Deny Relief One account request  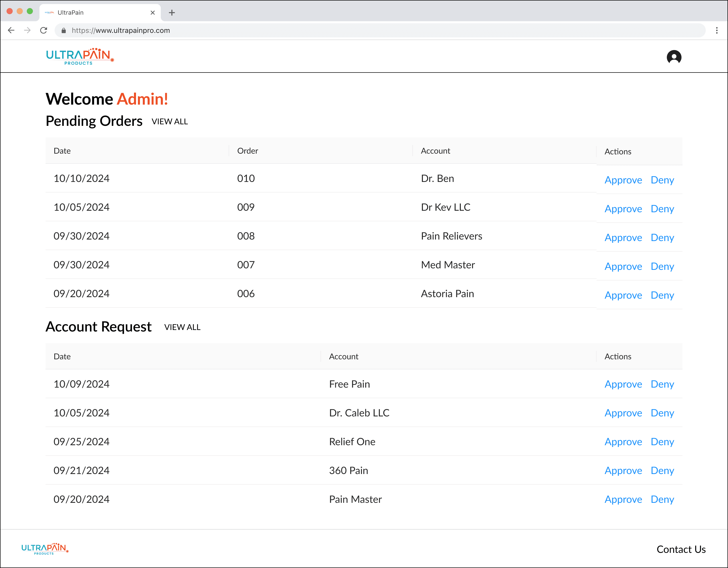[x=662, y=442]
